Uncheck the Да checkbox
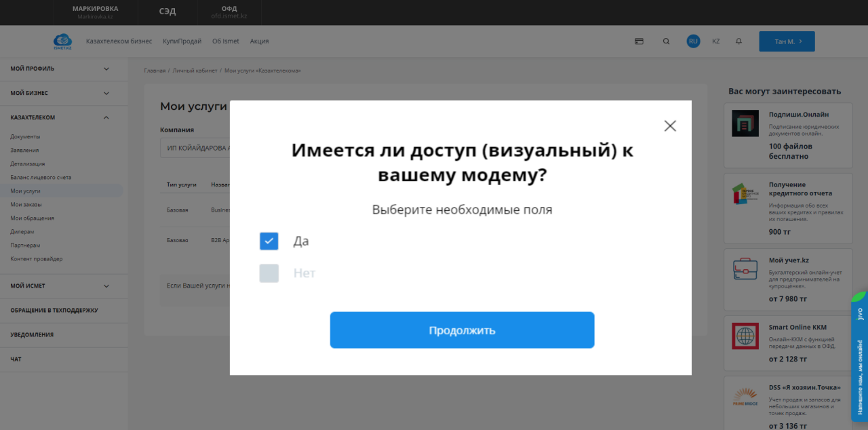 pos(269,241)
